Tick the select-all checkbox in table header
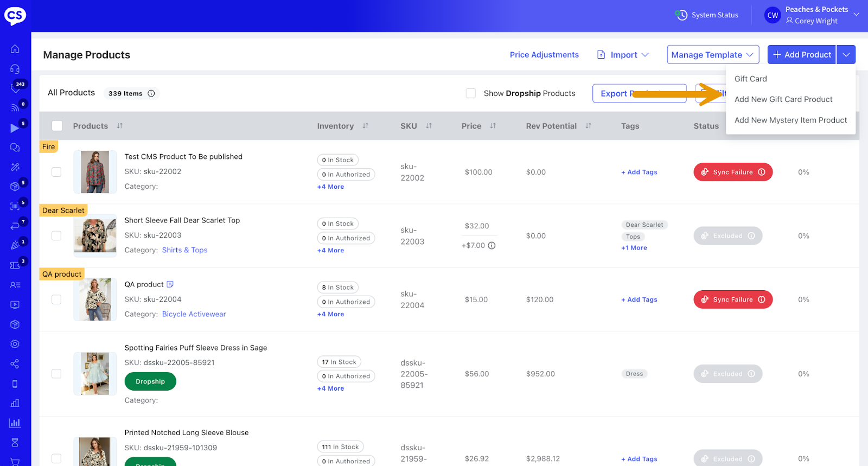The image size is (868, 466). point(57,126)
